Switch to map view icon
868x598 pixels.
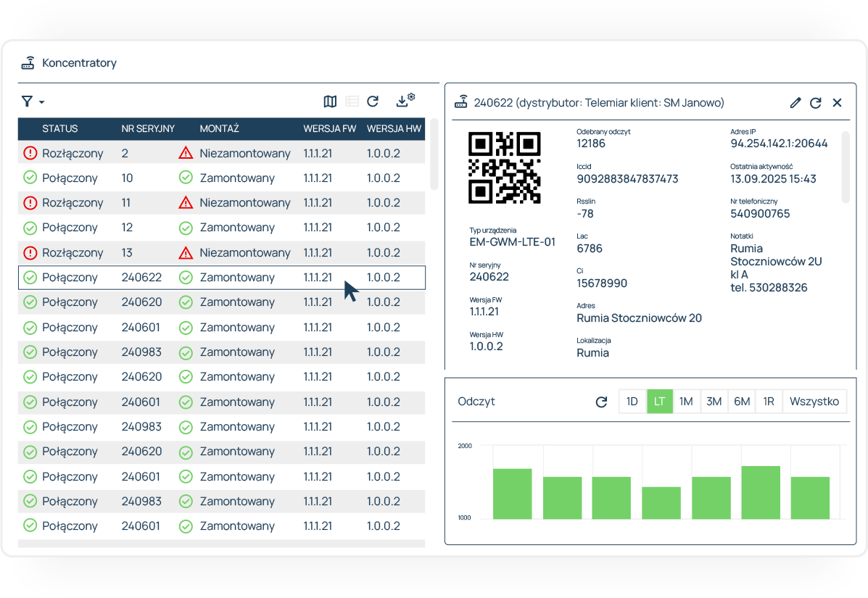pos(330,101)
